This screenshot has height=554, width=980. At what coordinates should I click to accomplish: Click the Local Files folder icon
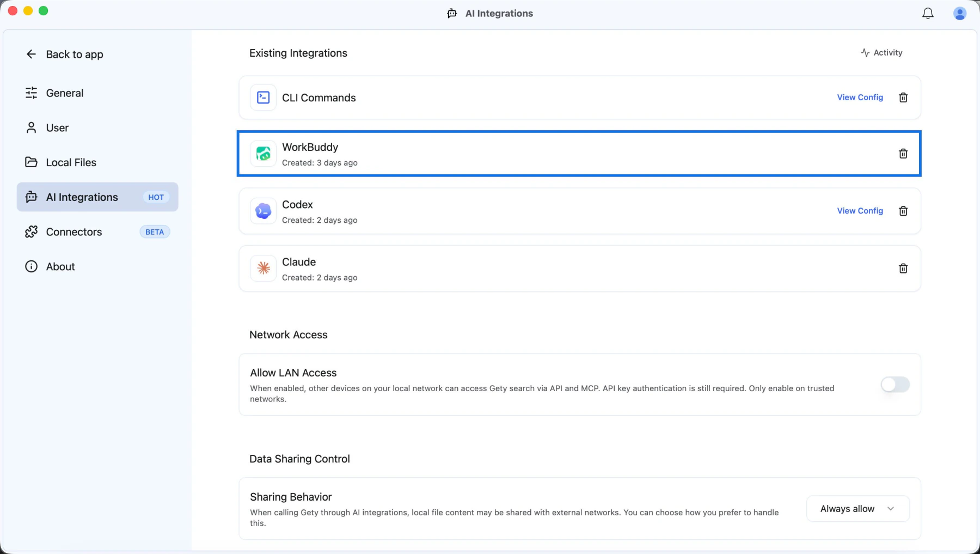click(31, 162)
